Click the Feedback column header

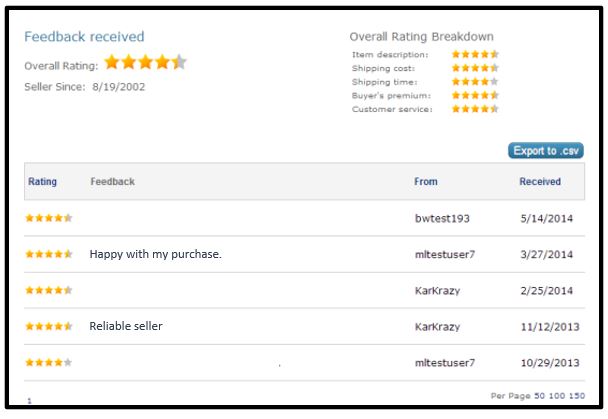pos(112,182)
